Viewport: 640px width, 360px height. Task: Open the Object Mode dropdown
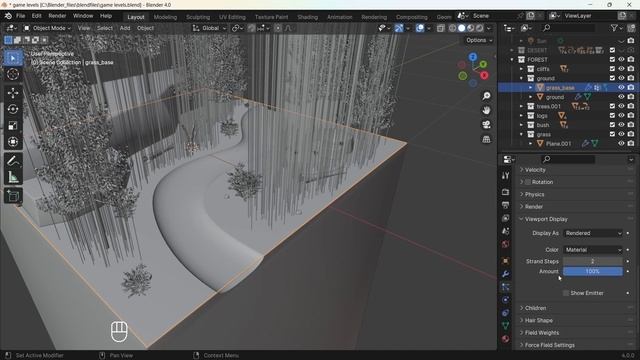coord(47,28)
